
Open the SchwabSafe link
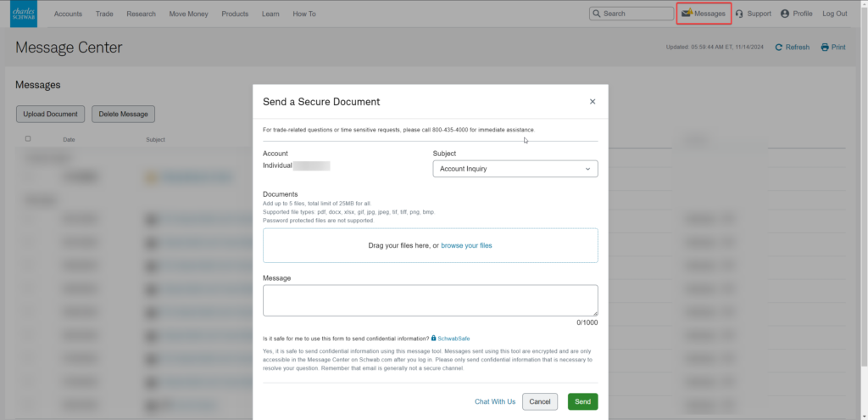click(454, 338)
